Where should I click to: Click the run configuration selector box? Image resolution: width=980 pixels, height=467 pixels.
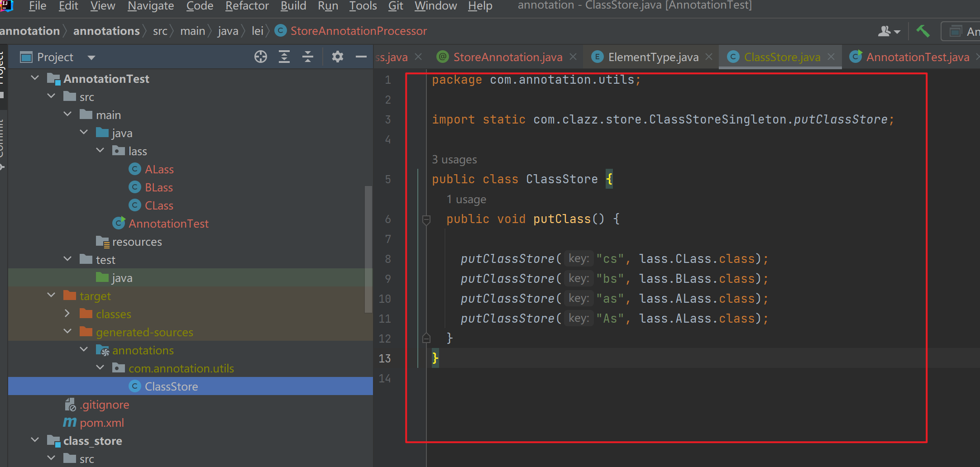961,31
